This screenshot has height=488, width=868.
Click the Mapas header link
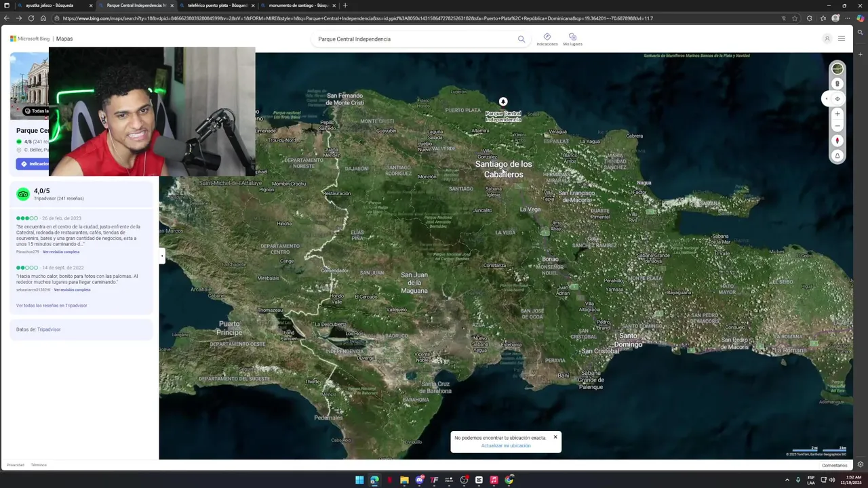click(64, 39)
